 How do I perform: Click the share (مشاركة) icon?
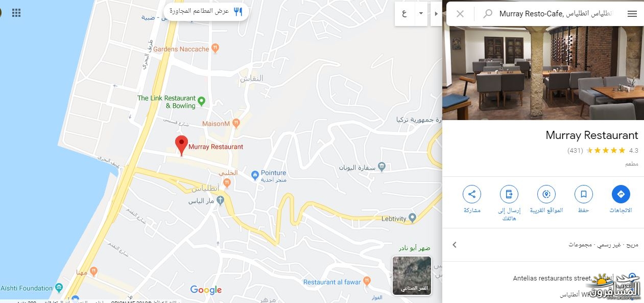(471, 194)
